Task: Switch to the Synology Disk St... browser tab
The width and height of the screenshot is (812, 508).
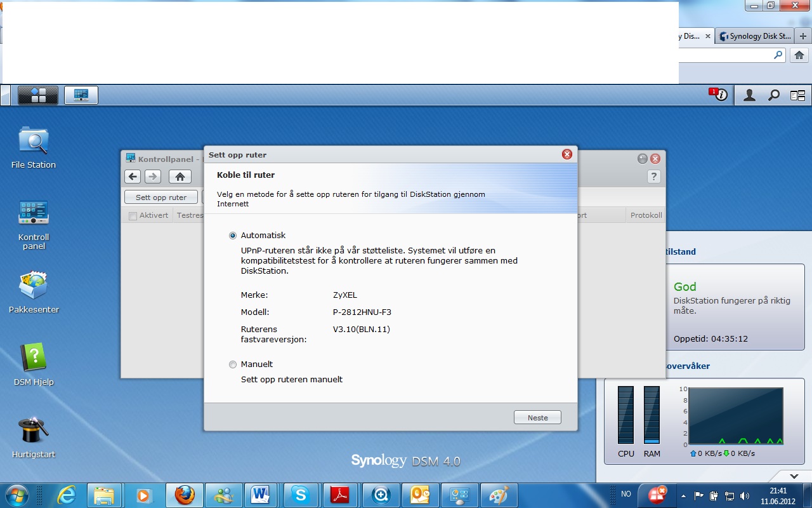Action: pos(755,36)
